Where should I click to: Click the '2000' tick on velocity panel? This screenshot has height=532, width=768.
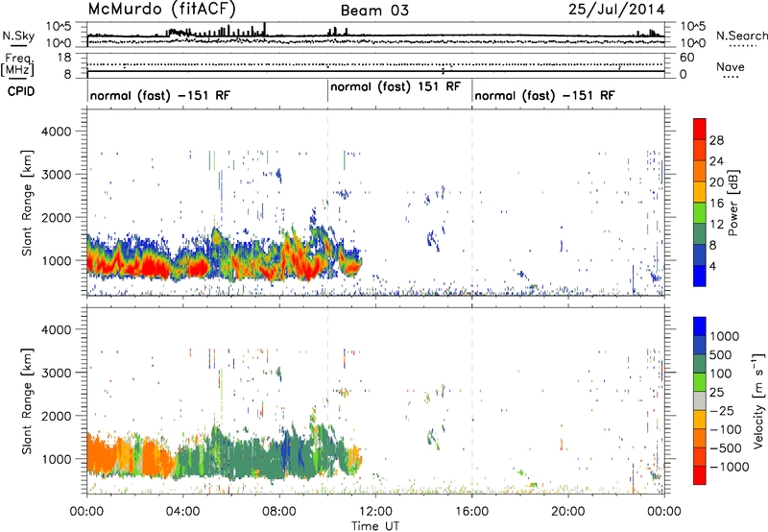[x=56, y=416]
